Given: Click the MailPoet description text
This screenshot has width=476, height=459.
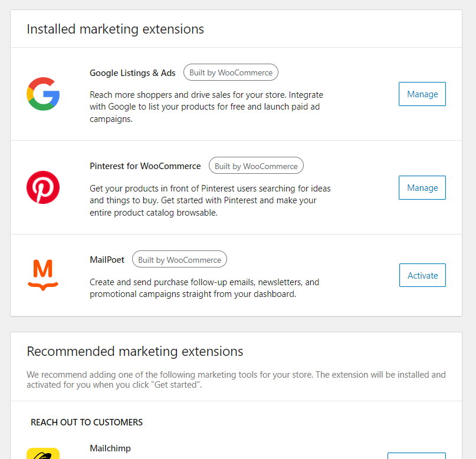Looking at the screenshot, I should [x=204, y=288].
